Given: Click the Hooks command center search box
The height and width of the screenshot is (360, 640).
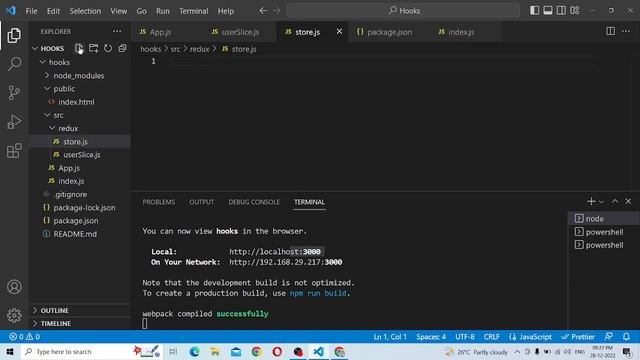Looking at the screenshot, I should pos(403,11).
